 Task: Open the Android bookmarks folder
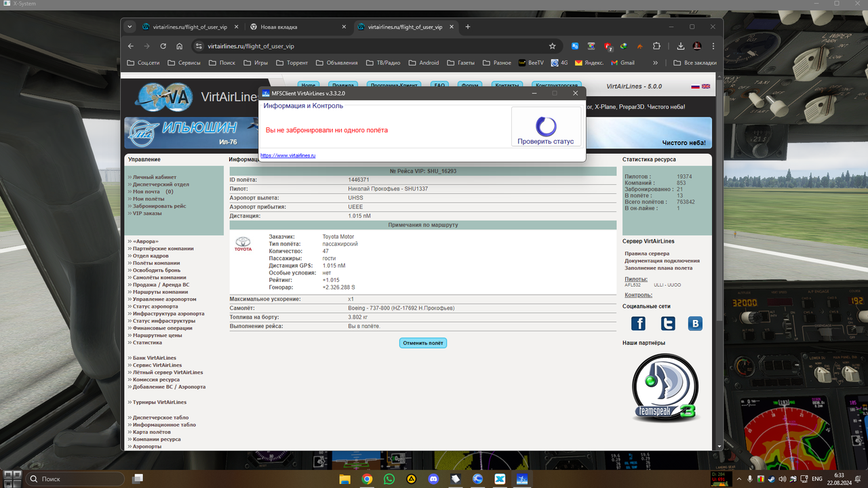click(x=423, y=62)
